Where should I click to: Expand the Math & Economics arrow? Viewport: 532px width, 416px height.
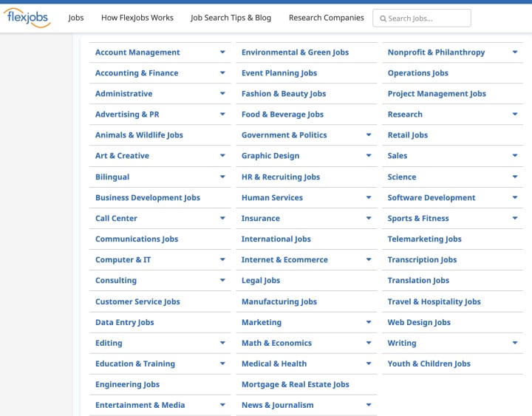pyautogui.click(x=369, y=343)
